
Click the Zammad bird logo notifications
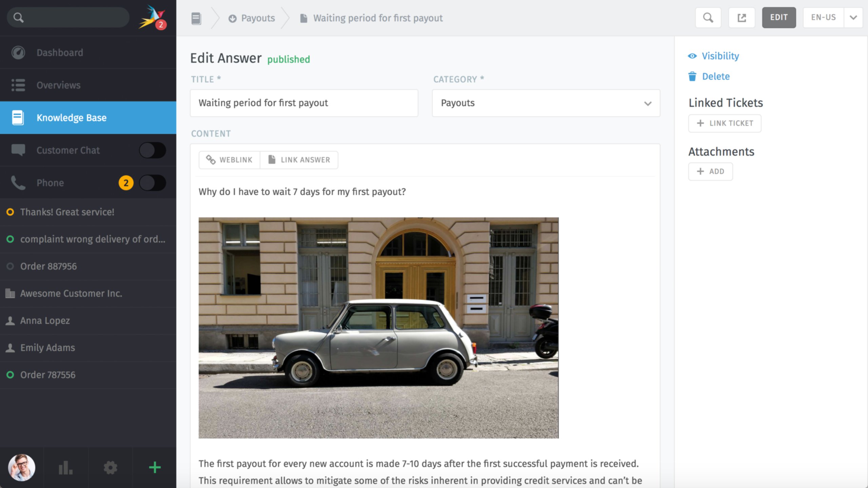pos(152,17)
